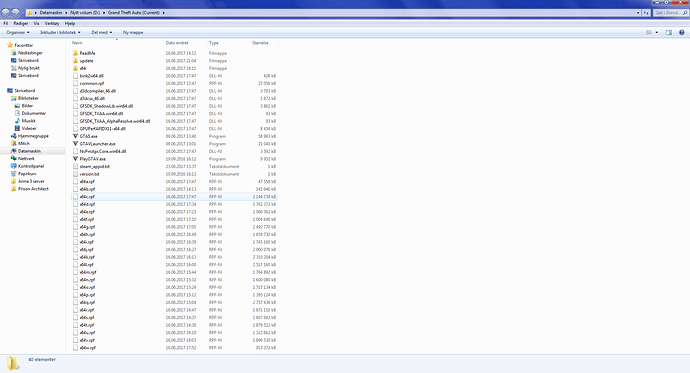Image resolution: width=690 pixels, height=373 pixels.
Task: Open the Del med dropdown
Action: pyautogui.click(x=102, y=33)
